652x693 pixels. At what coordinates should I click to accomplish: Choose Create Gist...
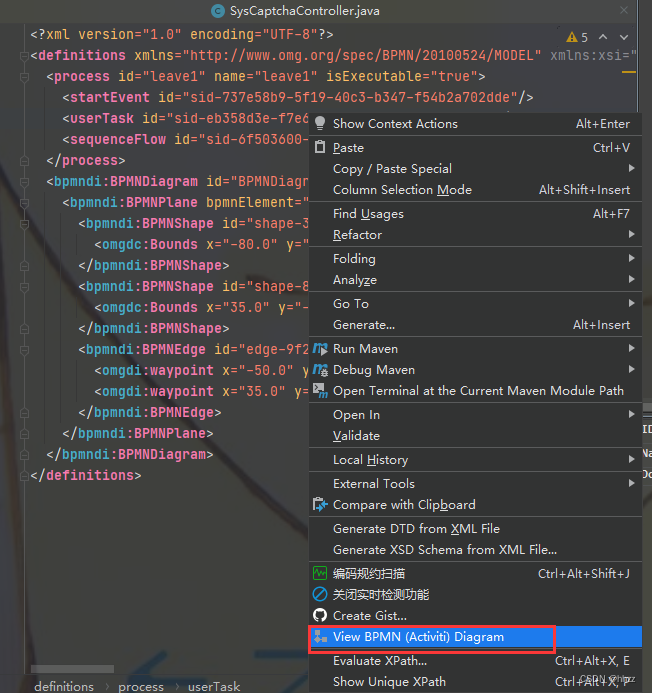tap(475, 616)
